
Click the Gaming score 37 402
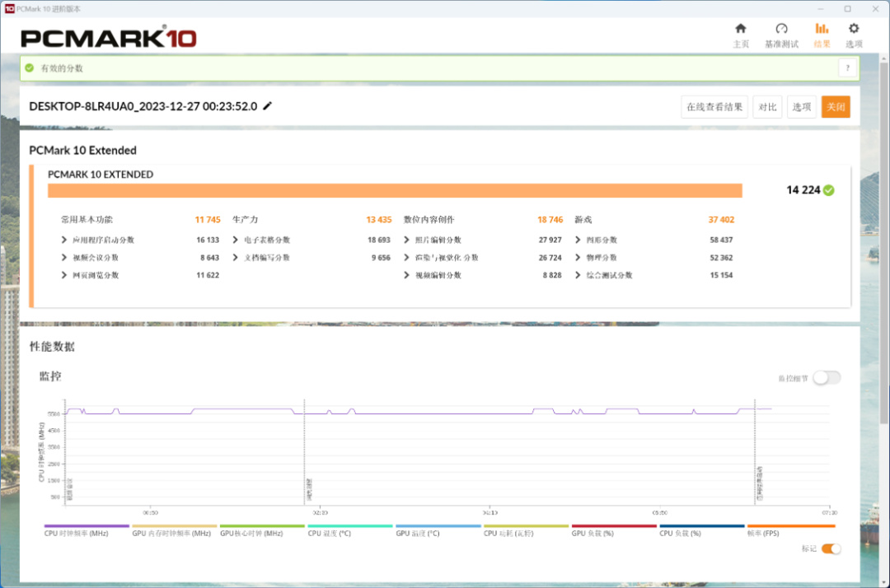click(721, 219)
